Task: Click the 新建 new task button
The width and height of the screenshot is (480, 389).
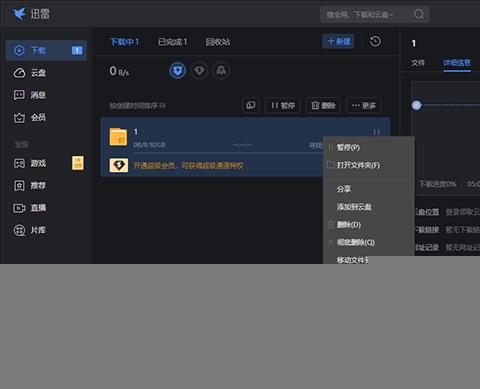Action: click(x=338, y=41)
